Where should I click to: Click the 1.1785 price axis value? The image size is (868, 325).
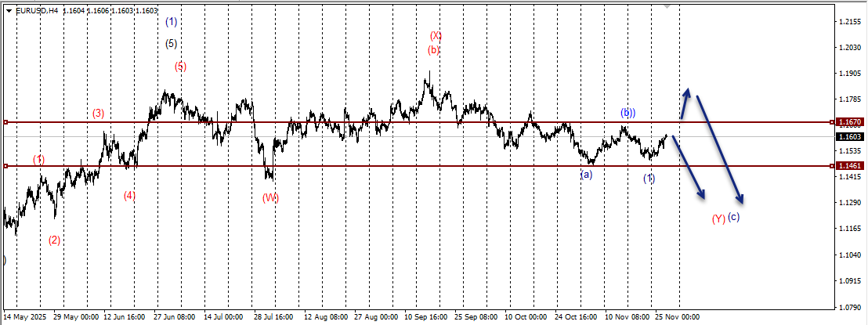click(x=850, y=99)
